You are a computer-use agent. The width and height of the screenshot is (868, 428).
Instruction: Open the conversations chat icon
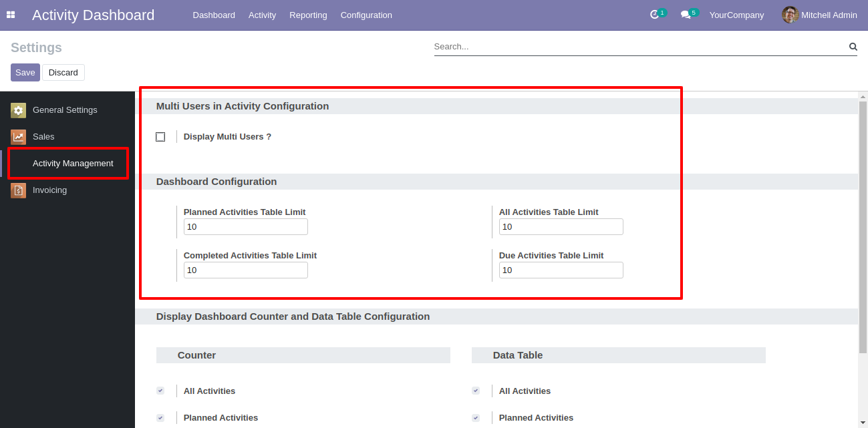[689, 14]
